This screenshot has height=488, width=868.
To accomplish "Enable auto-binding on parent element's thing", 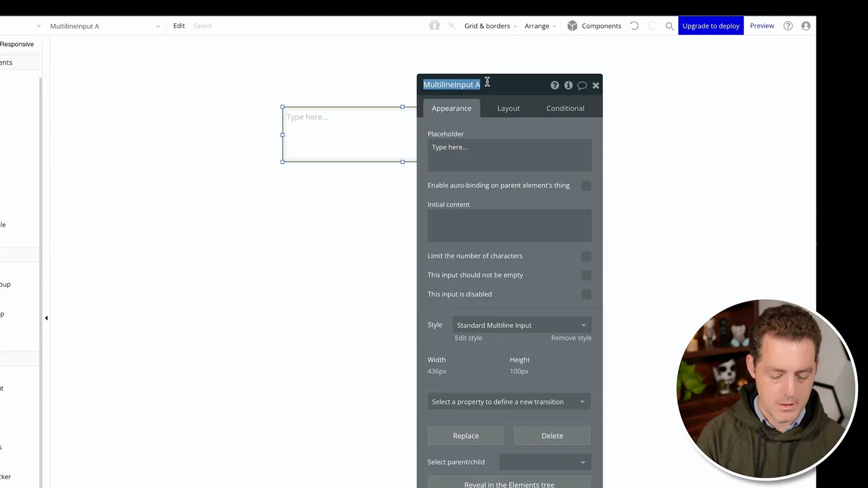I will (x=586, y=186).
